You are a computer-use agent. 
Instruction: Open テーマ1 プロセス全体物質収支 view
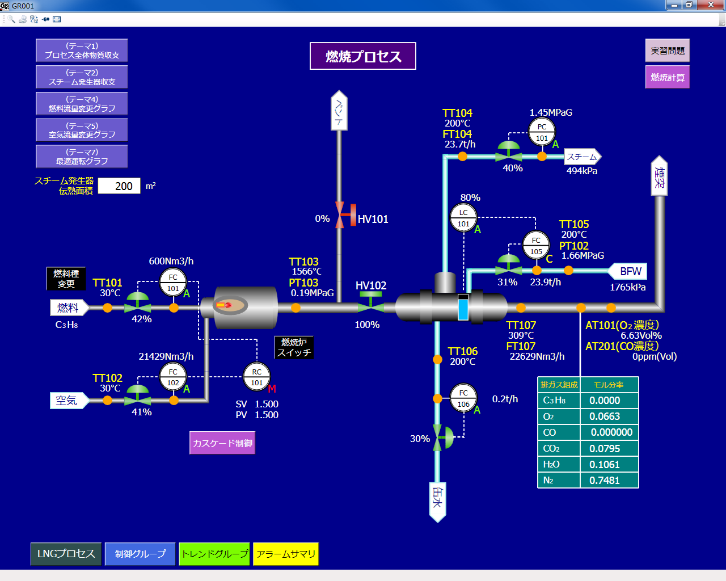tap(82, 50)
